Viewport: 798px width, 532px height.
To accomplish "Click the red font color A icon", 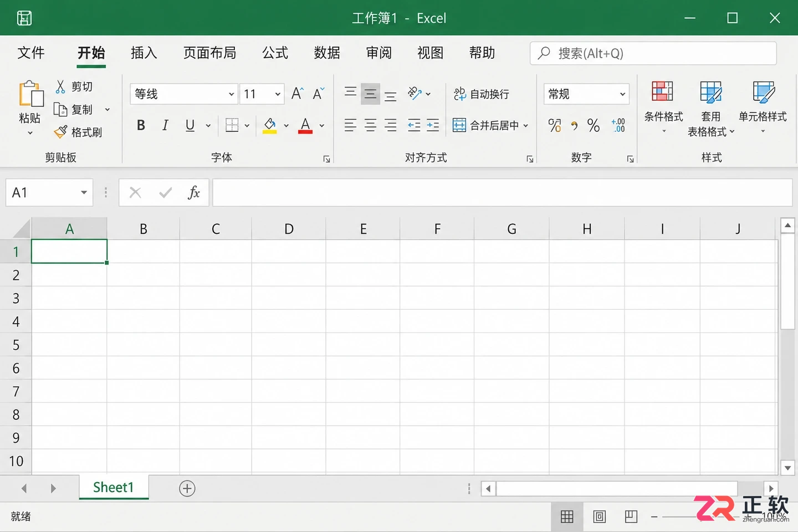I will coord(305,126).
